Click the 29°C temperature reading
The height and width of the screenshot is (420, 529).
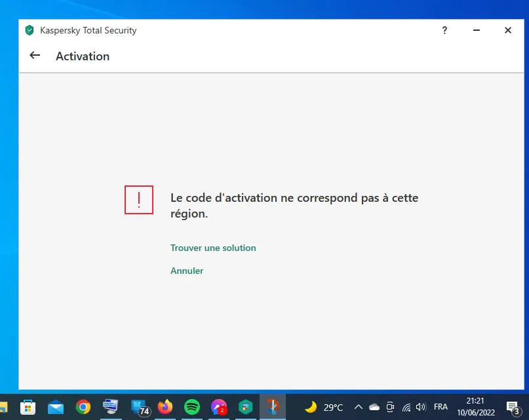(x=333, y=408)
